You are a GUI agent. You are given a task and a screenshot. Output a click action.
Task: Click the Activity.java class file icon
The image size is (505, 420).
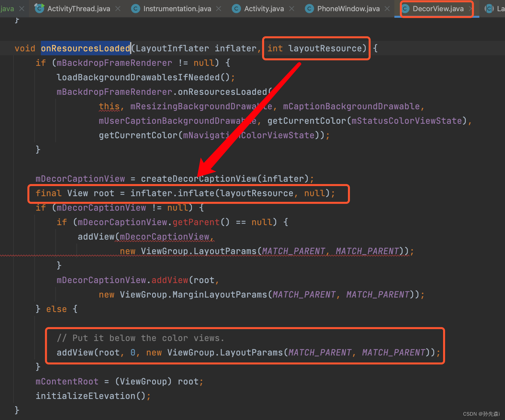[x=236, y=9]
